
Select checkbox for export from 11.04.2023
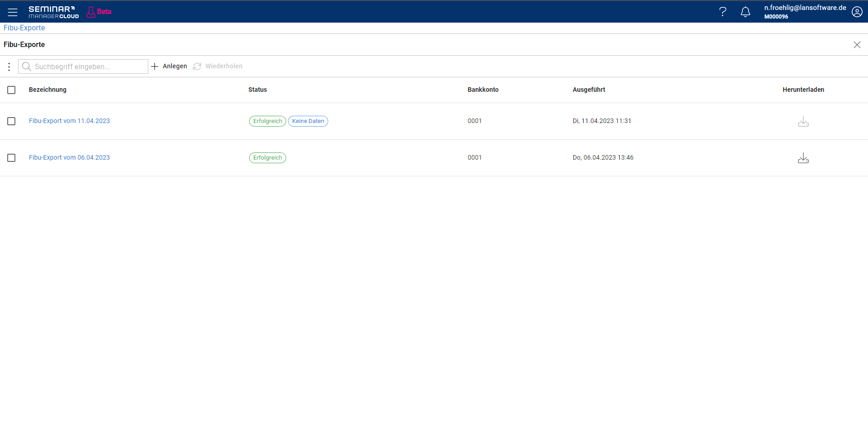[11, 121]
